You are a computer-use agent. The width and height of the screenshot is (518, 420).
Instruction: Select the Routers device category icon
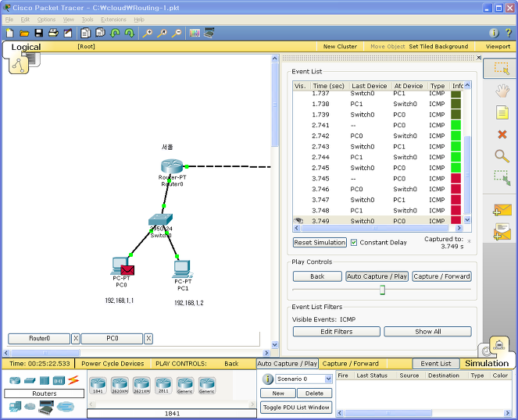coord(15,381)
